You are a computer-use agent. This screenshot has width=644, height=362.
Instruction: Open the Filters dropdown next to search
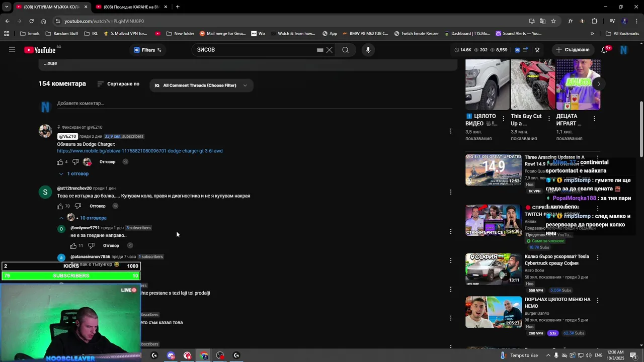point(147,50)
